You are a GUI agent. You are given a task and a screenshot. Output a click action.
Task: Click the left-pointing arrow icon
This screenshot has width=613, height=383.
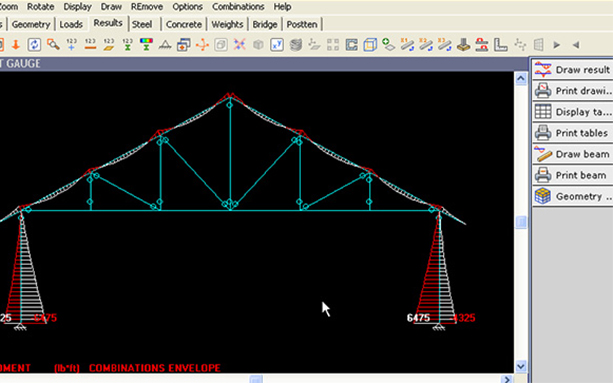coord(576,45)
